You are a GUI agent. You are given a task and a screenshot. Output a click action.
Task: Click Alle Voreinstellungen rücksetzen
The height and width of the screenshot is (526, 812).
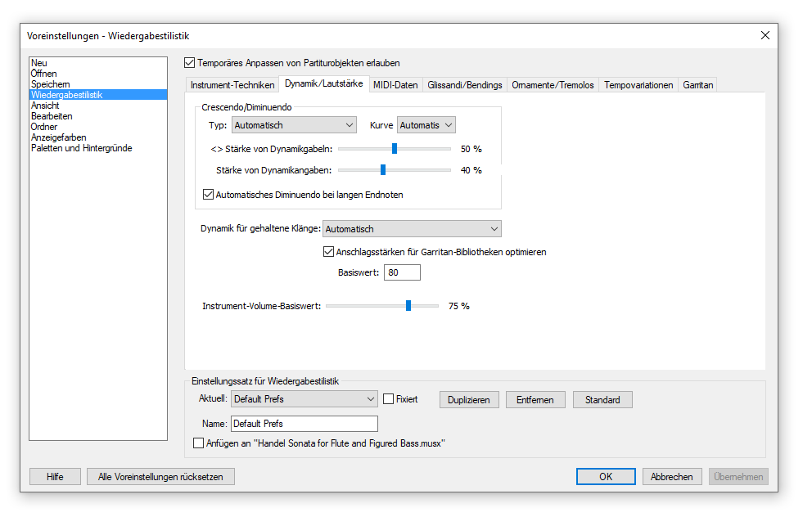pyautogui.click(x=160, y=477)
